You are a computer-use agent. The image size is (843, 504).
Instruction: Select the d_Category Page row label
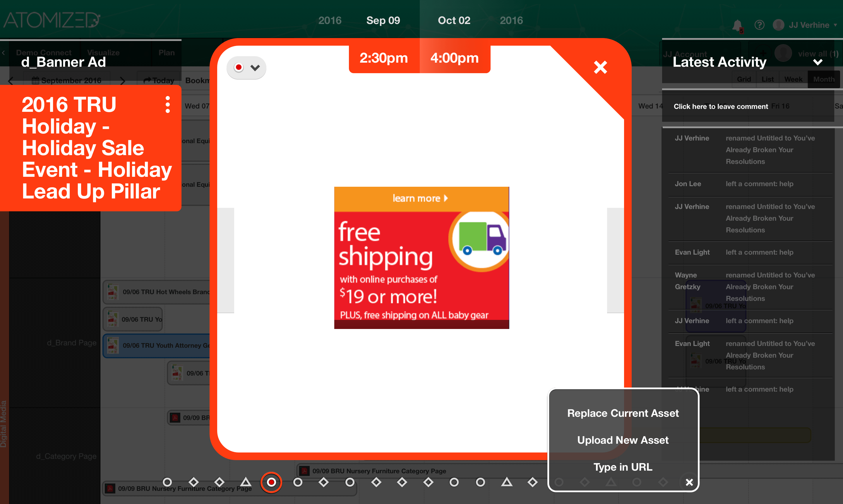(x=66, y=456)
